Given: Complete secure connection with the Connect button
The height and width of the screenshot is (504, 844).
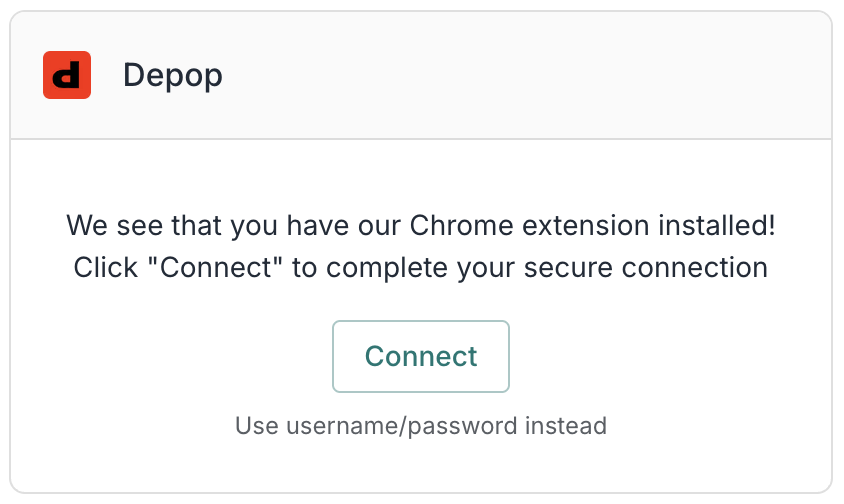Looking at the screenshot, I should [421, 356].
